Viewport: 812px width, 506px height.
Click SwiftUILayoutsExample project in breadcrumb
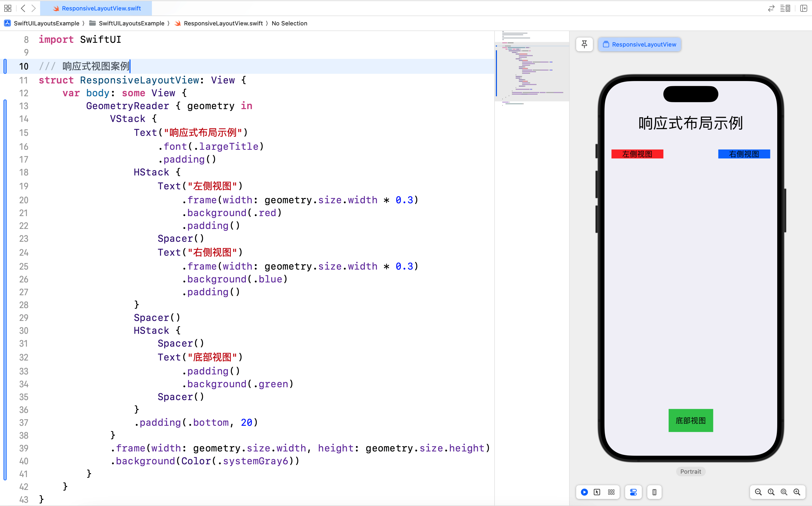(42, 23)
